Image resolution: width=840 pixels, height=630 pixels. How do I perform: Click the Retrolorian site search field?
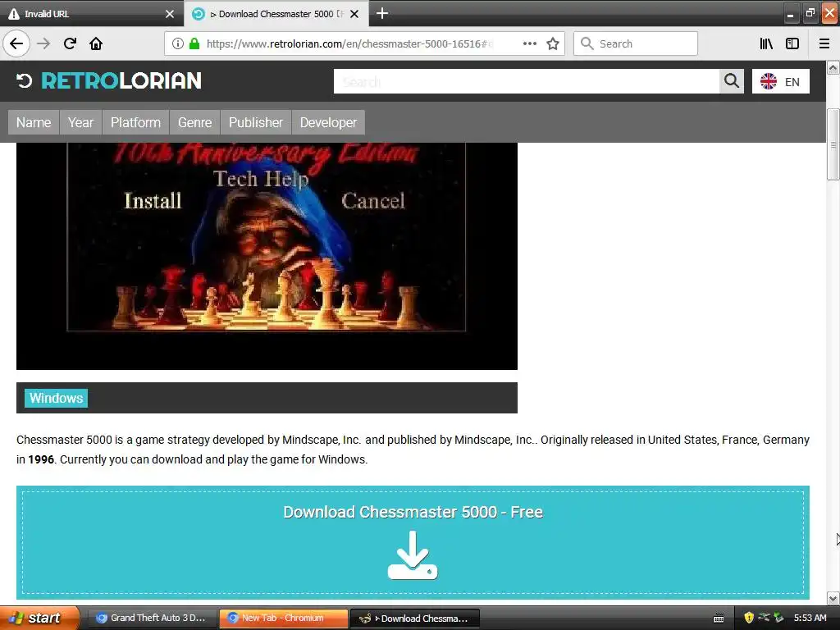526,81
